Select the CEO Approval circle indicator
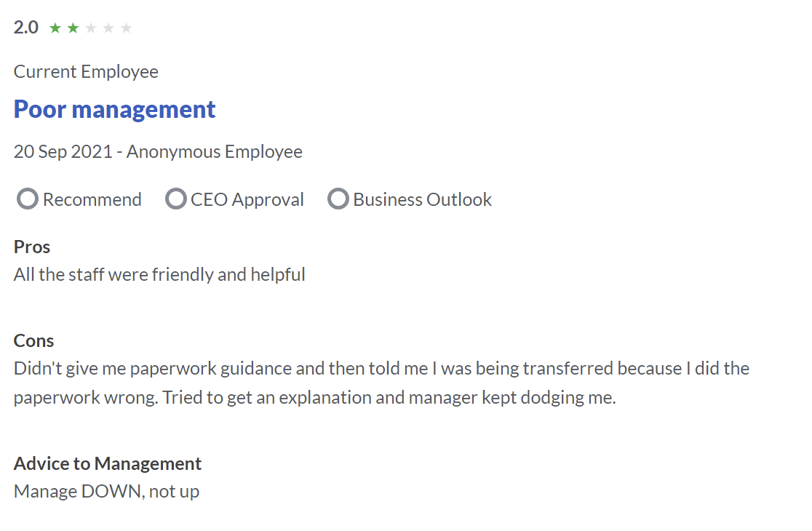Viewport: 812px width, 531px height. 175,199
